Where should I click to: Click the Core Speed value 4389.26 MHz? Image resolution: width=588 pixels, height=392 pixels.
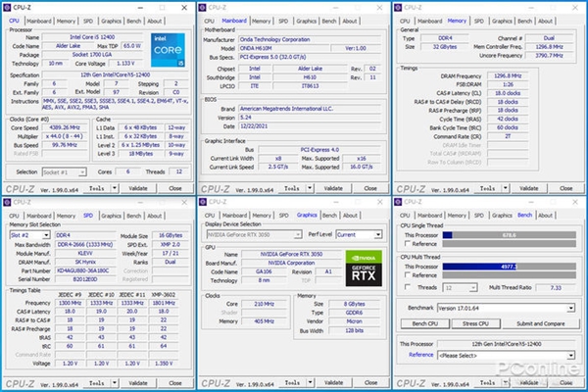click(65, 127)
